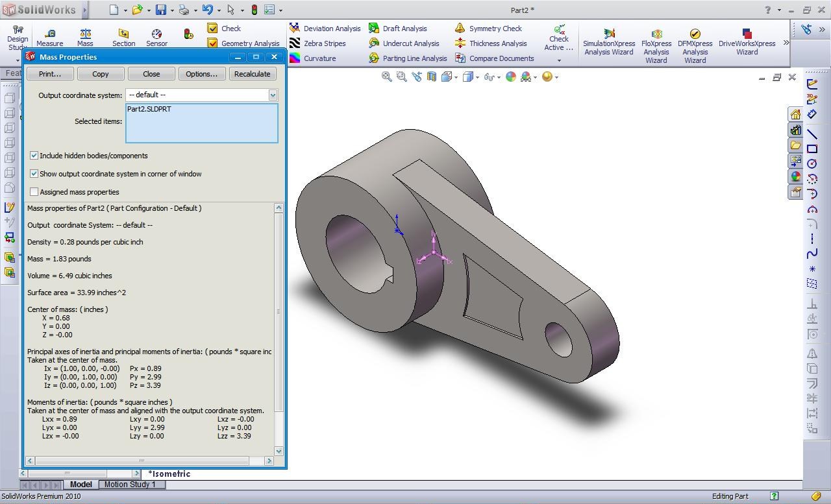Open Undercut Analysis
Image resolution: width=831 pixels, height=504 pixels.
tap(404, 43)
